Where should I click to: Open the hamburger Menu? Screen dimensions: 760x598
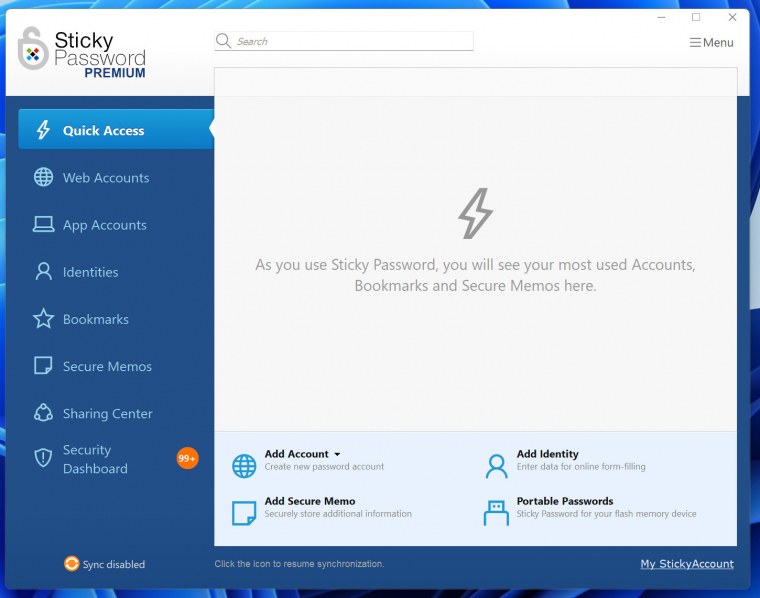point(711,43)
